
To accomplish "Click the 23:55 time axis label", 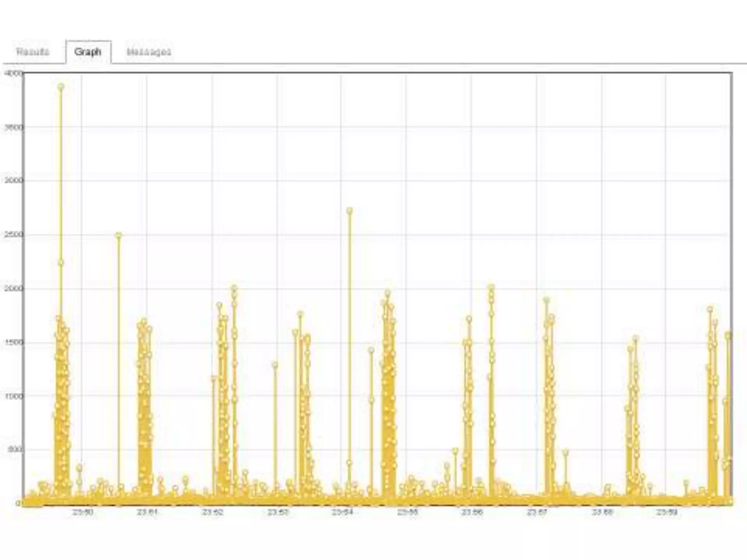I will (x=407, y=512).
